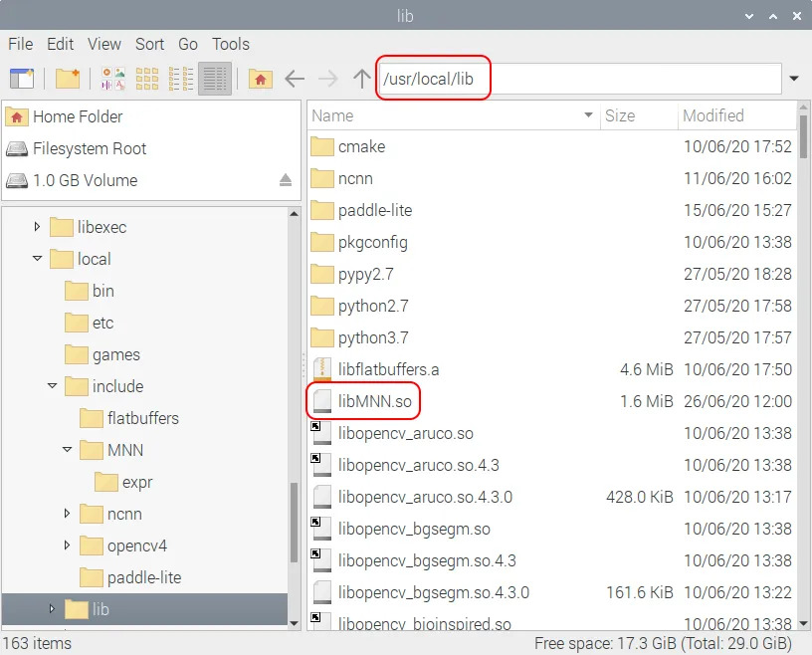Select the pypy2.7 folder icon

322,274
